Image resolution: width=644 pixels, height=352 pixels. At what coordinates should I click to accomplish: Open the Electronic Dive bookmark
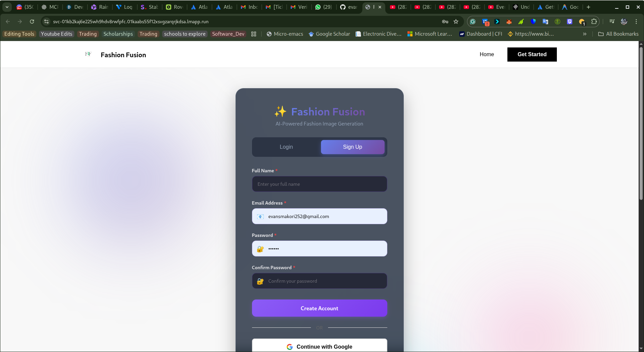379,34
